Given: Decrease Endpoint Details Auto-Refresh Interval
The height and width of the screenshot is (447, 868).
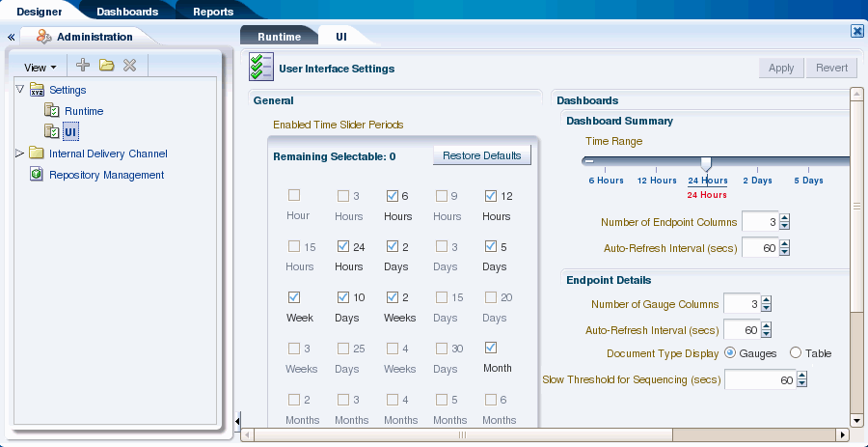Looking at the screenshot, I should [x=766, y=334].
